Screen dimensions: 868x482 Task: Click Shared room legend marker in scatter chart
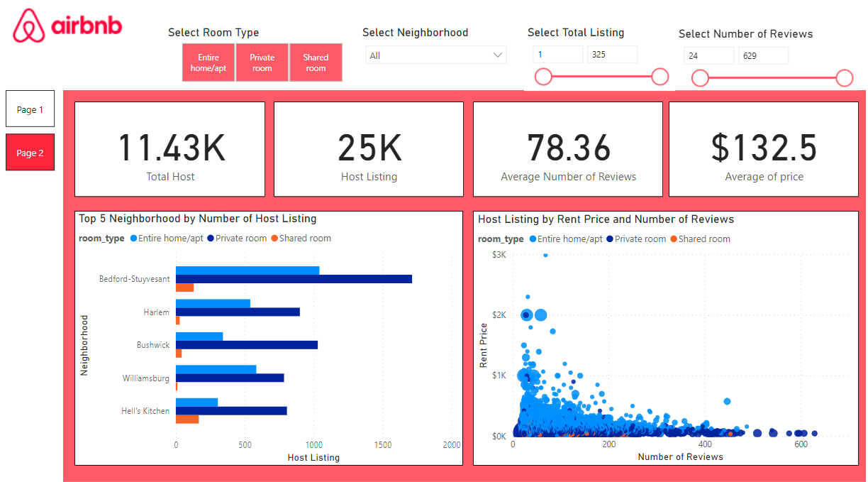pyautogui.click(x=674, y=239)
